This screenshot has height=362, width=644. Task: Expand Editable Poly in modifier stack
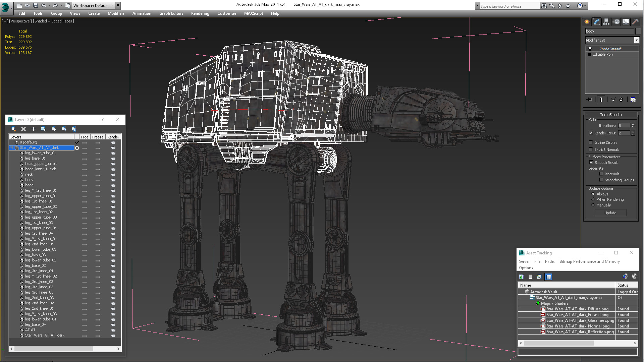[589, 54]
